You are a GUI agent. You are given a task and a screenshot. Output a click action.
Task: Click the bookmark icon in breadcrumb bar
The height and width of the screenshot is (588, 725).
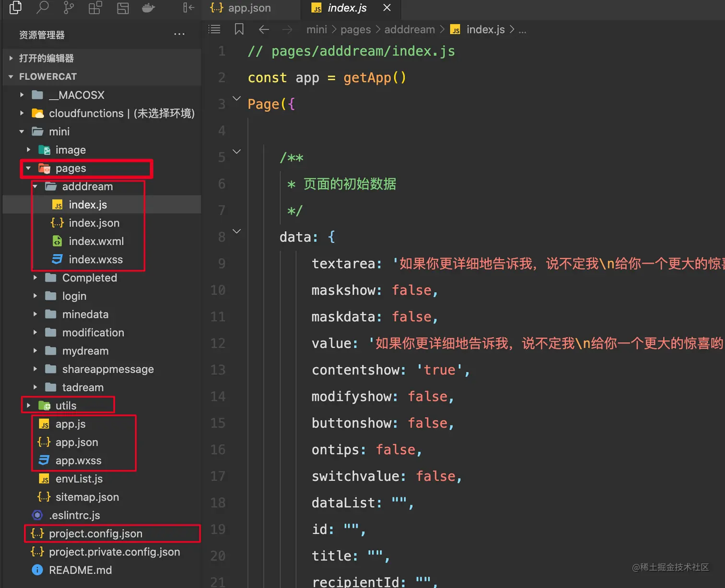[x=239, y=29]
